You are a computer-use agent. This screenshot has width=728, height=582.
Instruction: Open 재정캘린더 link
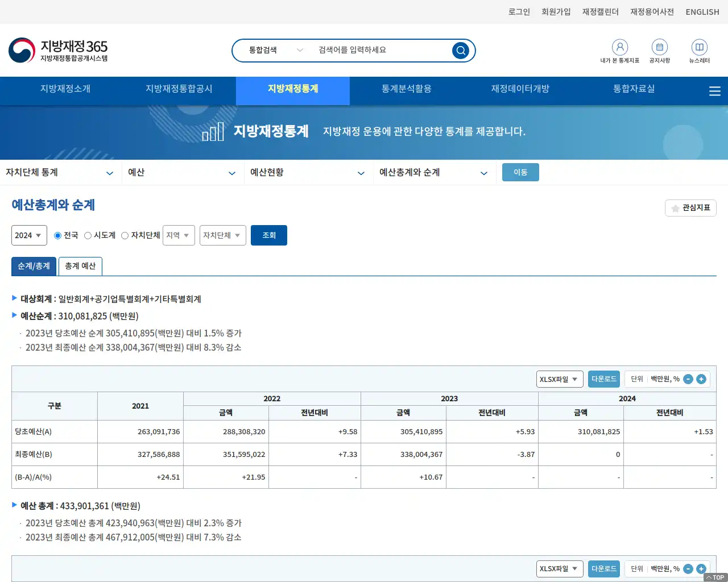click(601, 12)
